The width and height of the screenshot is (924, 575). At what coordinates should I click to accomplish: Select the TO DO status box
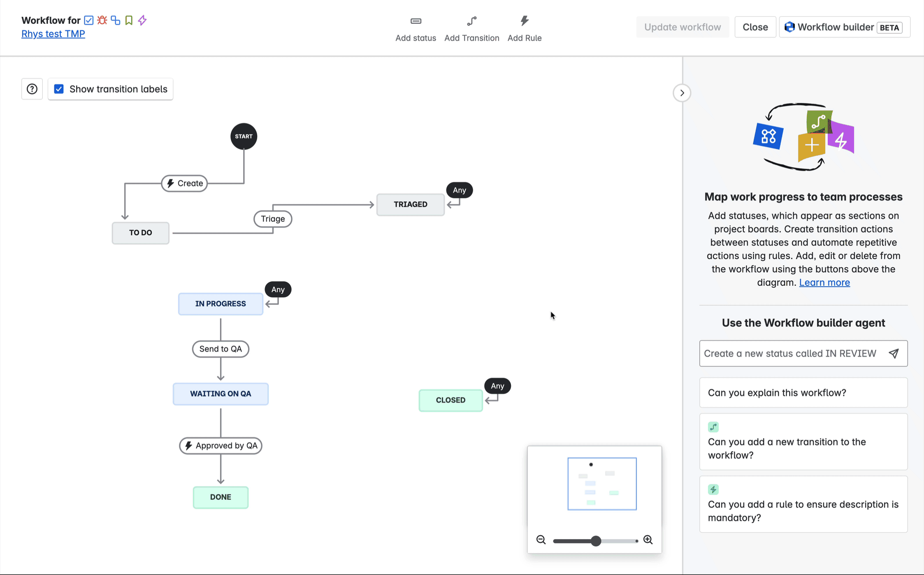click(x=140, y=233)
